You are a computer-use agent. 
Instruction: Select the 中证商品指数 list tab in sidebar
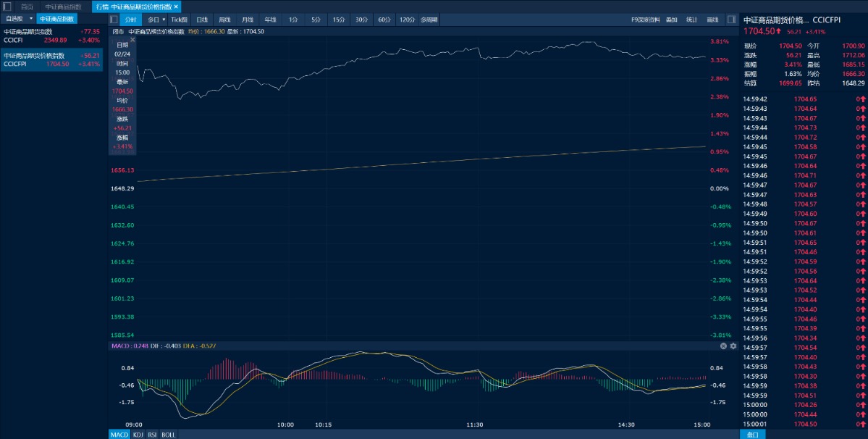(x=56, y=19)
